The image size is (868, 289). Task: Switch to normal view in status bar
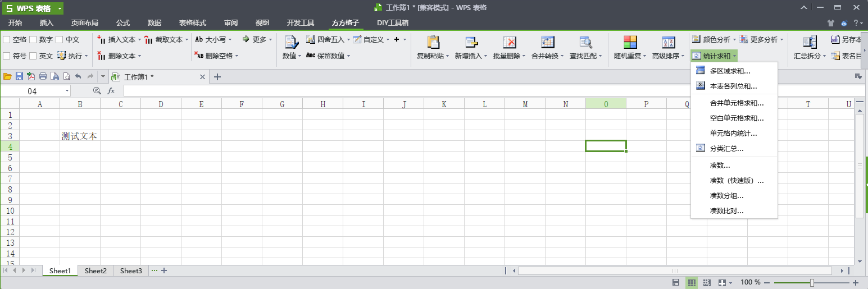[691, 282]
